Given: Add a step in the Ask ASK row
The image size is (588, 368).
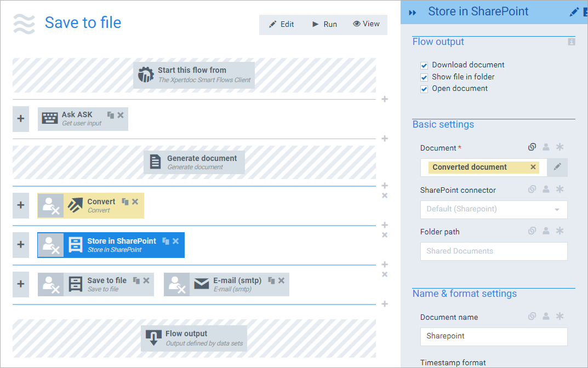Looking at the screenshot, I should pos(21,119).
